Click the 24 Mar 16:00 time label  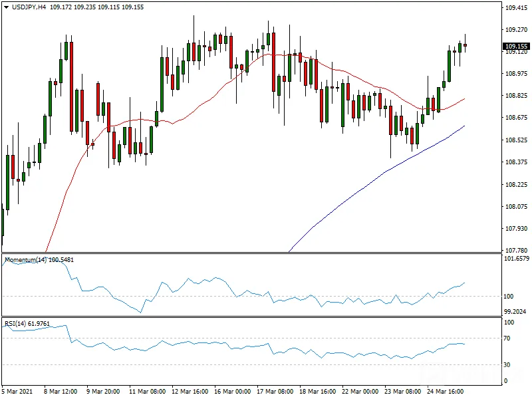point(445,391)
